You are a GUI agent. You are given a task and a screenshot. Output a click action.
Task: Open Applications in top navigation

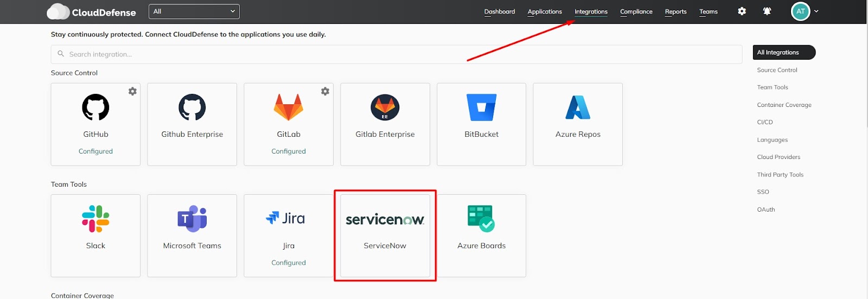click(545, 11)
